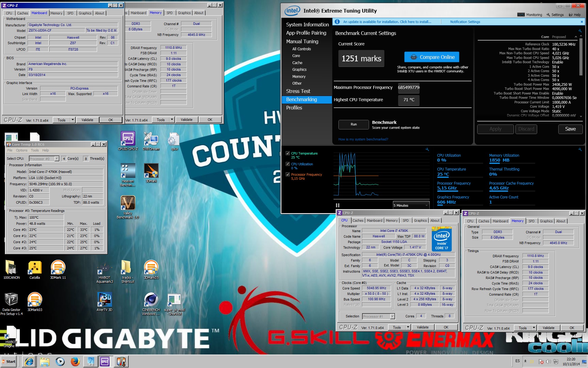This screenshot has height=368, width=588.
Task: Switch to CPU-Z taskbar button
Action: pos(105,362)
